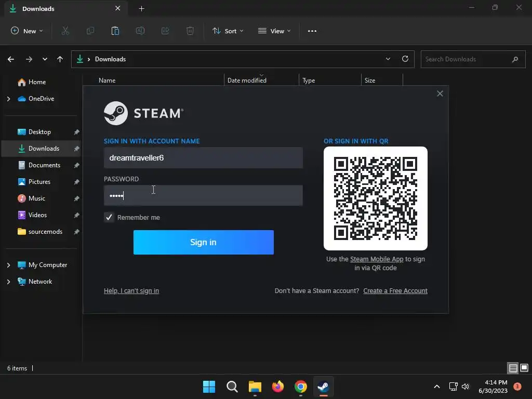Click the Share icon in toolbar
The width and height of the screenshot is (532, 399).
(x=165, y=31)
